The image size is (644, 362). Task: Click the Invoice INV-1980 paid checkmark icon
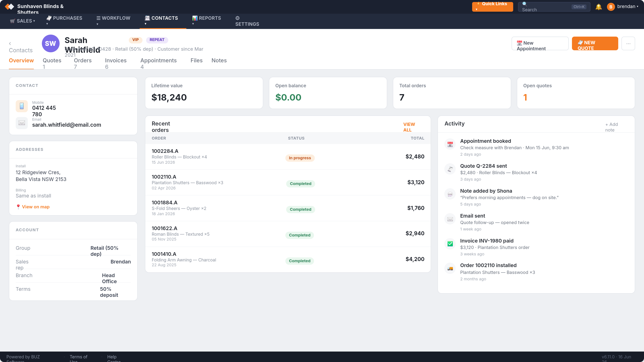[450, 244]
